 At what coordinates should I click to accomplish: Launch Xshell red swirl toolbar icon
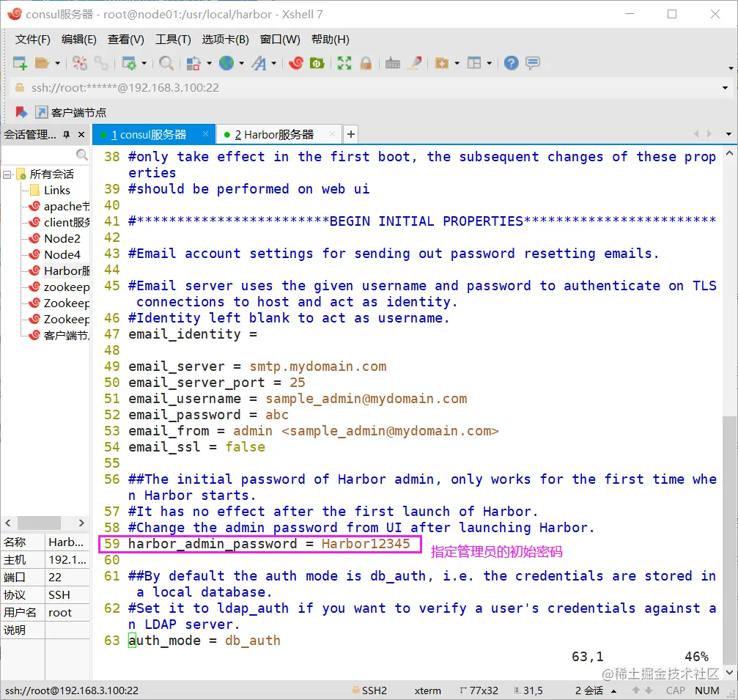point(296,62)
